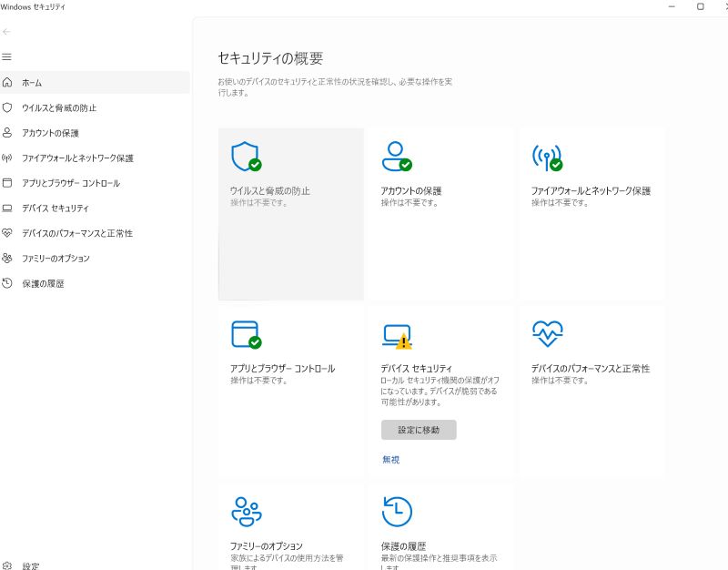Click window icon beside アプリとブラウザー コントロール in sidebar
Image resolution: width=728 pixels, height=570 pixels.
[7, 183]
